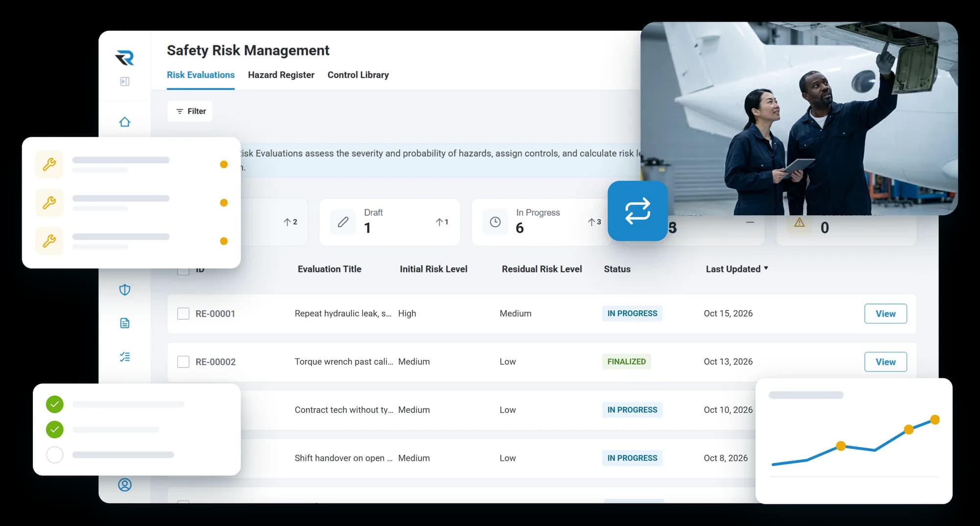Open the user profile icon in the sidebar

[125, 485]
